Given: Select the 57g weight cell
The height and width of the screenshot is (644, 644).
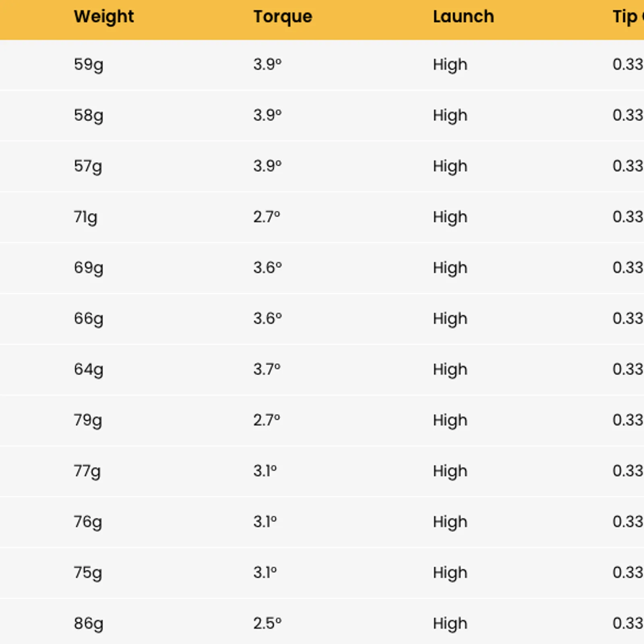Looking at the screenshot, I should [88, 166].
